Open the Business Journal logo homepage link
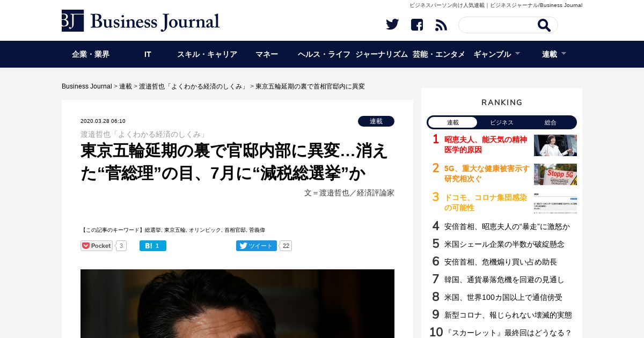 [141, 21]
